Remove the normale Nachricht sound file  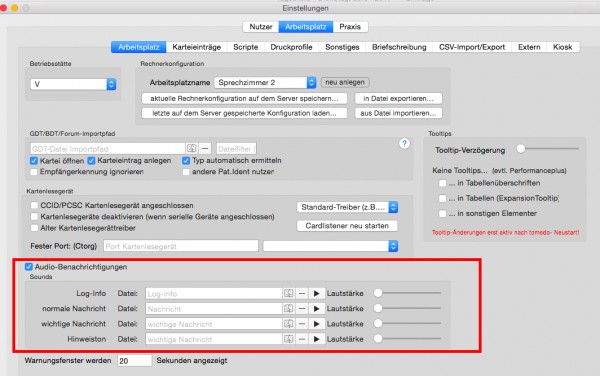pyautogui.click(x=302, y=308)
